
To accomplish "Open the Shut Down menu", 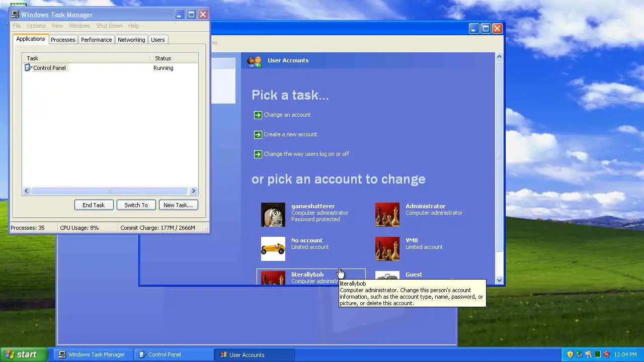I will [109, 26].
